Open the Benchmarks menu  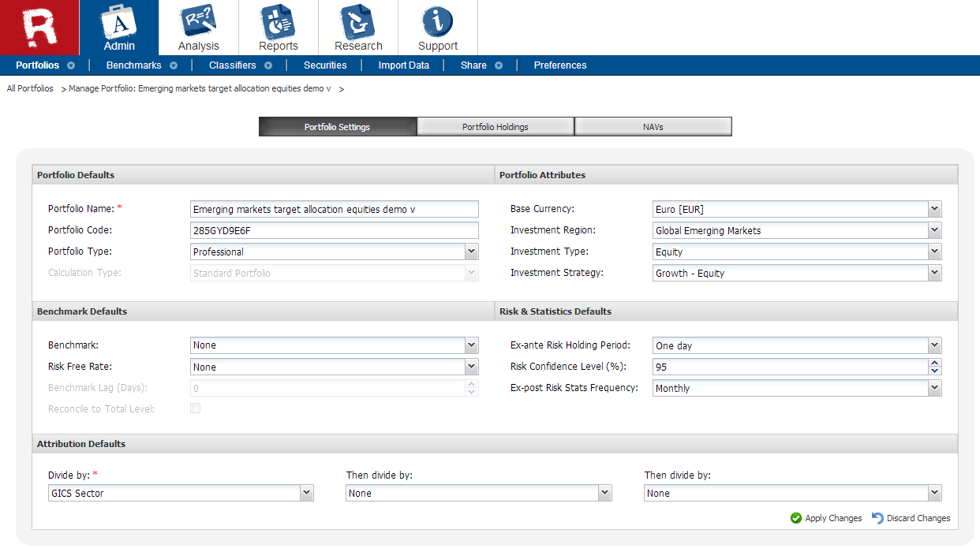[134, 65]
